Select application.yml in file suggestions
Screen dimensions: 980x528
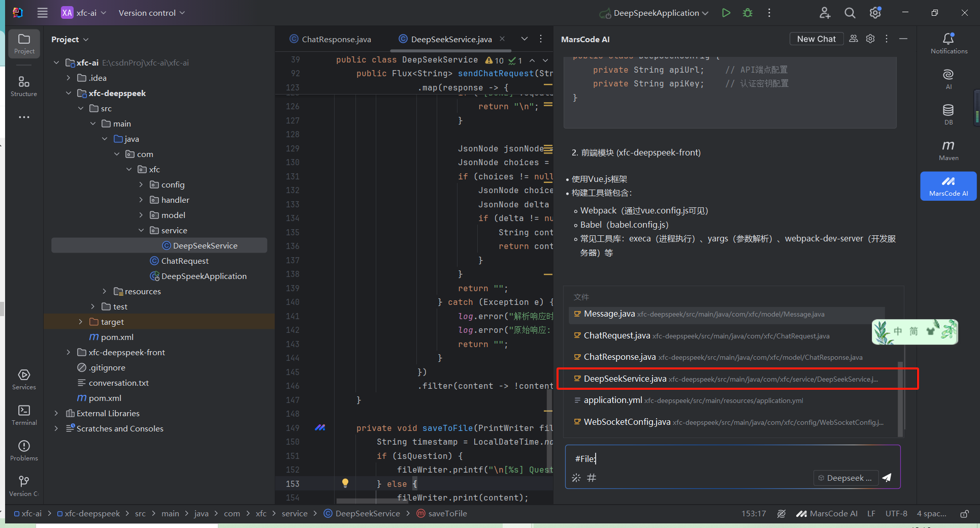tap(727, 400)
